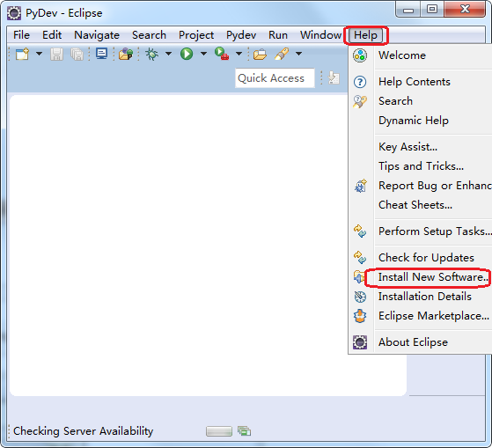Close the open Help menu

coord(365,35)
